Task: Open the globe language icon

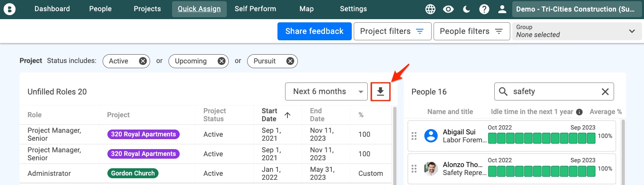Action: pos(430,9)
